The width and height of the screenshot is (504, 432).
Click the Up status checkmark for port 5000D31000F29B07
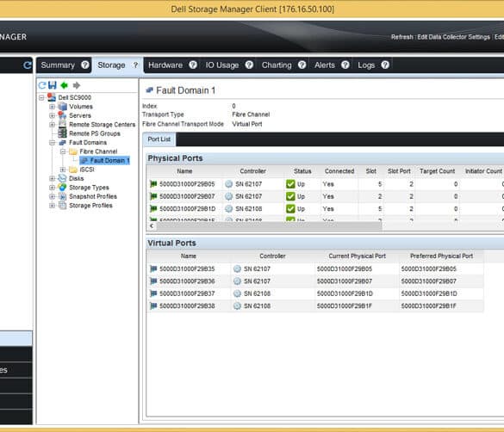[x=290, y=196]
